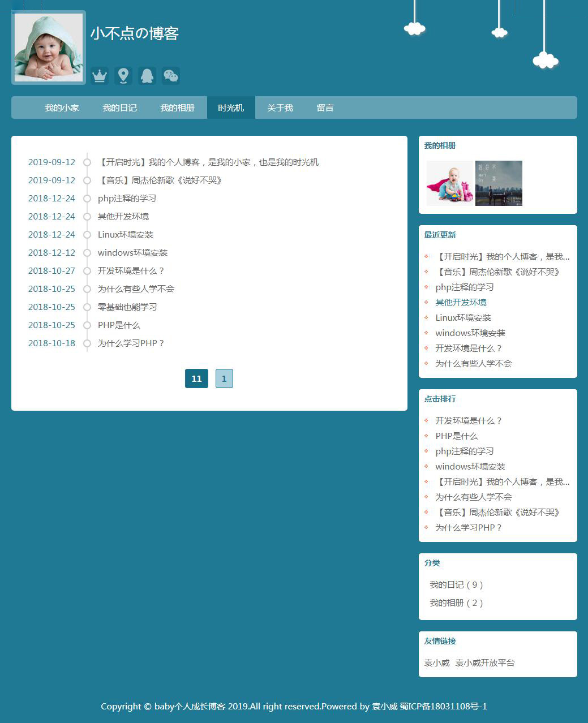Go to page 1 in pagination
This screenshot has height=723, width=588.
coord(224,378)
